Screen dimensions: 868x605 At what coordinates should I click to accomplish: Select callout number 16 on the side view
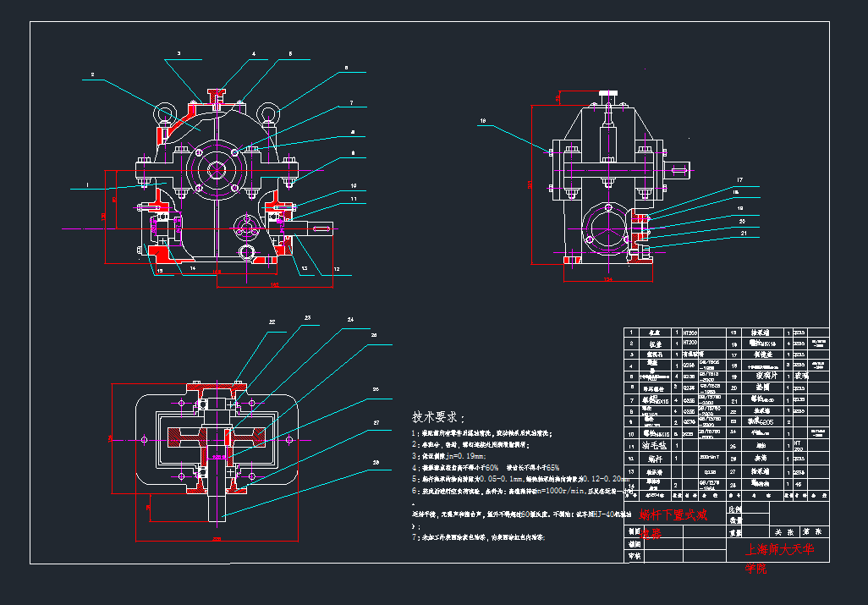tap(484, 121)
